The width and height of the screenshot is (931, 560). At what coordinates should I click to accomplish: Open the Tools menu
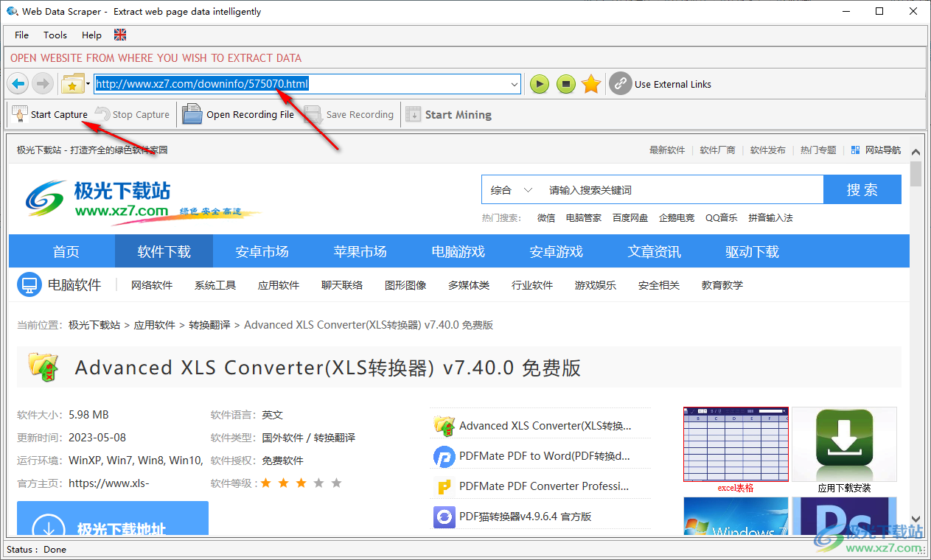(55, 35)
